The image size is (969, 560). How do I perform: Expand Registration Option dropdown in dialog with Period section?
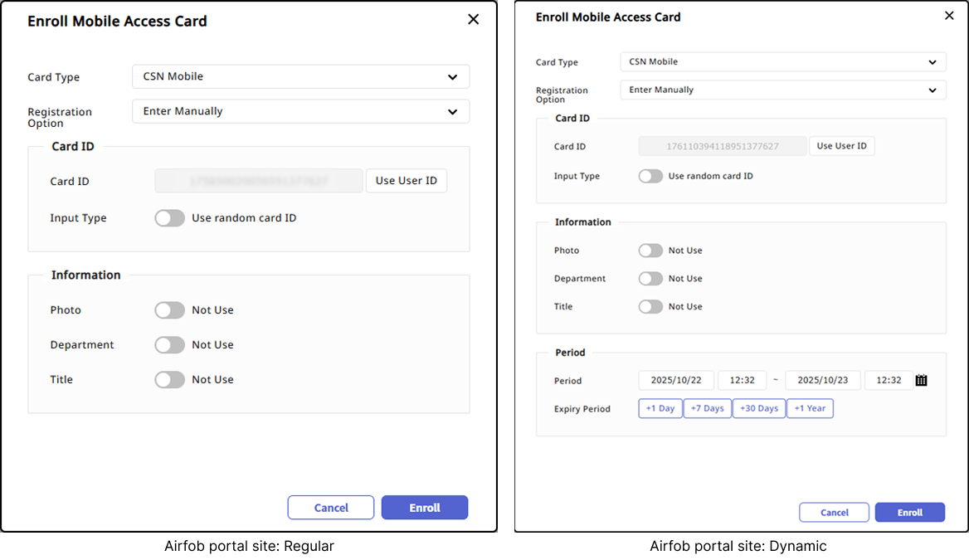[x=782, y=90]
